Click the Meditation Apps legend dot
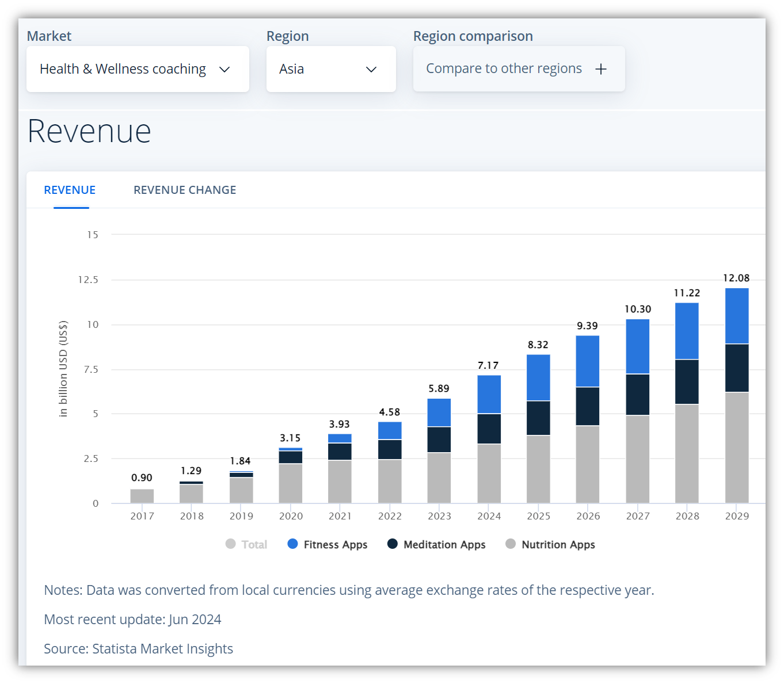This screenshot has height=684, width=784. [393, 544]
